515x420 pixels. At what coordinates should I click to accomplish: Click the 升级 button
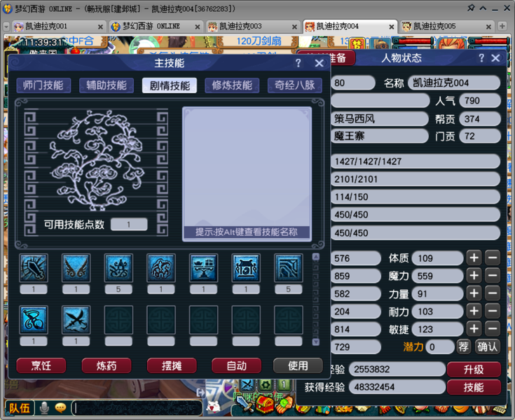[x=474, y=370]
